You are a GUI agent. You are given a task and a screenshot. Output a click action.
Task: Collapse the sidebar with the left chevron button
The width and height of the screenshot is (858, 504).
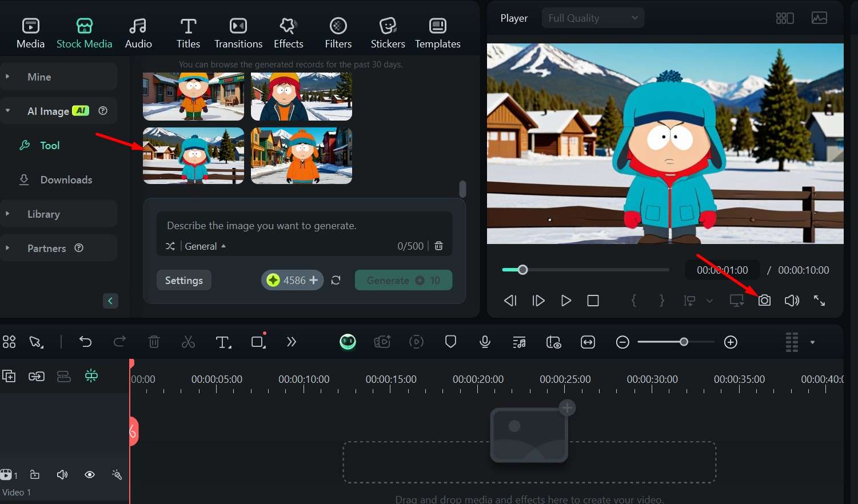tap(110, 301)
